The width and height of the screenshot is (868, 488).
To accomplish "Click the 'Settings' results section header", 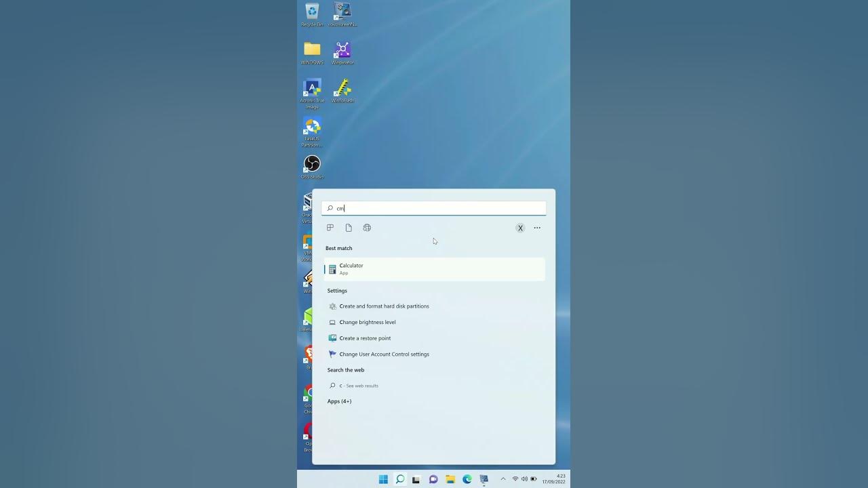I will 337,291.
